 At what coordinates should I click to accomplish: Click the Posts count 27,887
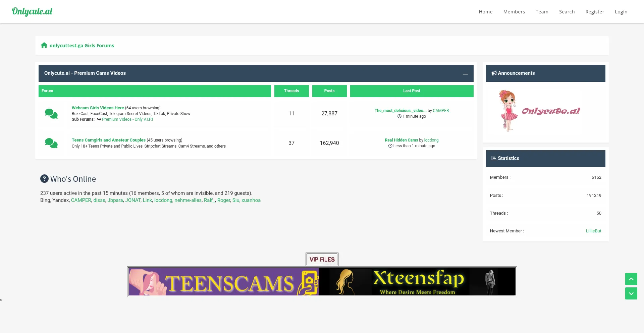pos(329,114)
